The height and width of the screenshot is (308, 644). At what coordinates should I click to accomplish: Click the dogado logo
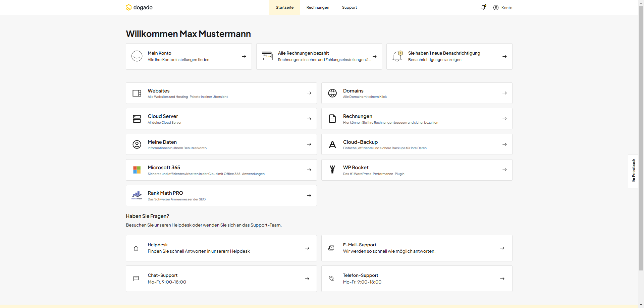(x=139, y=7)
